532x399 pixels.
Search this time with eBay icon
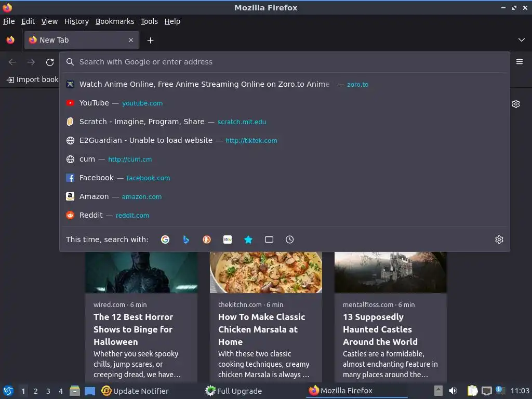click(228, 240)
